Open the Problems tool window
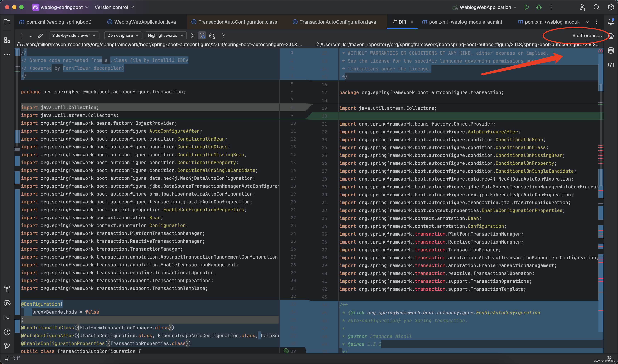Viewport: 618px width, 364px height. coord(7,332)
